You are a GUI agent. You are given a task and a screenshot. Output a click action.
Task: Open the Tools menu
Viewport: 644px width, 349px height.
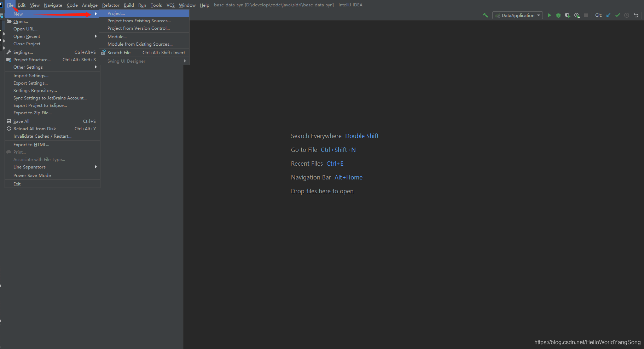pyautogui.click(x=156, y=5)
